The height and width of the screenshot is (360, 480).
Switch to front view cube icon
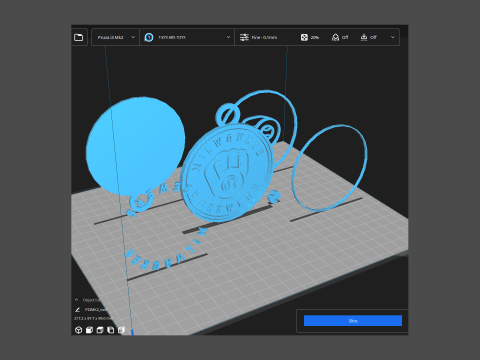click(x=89, y=330)
